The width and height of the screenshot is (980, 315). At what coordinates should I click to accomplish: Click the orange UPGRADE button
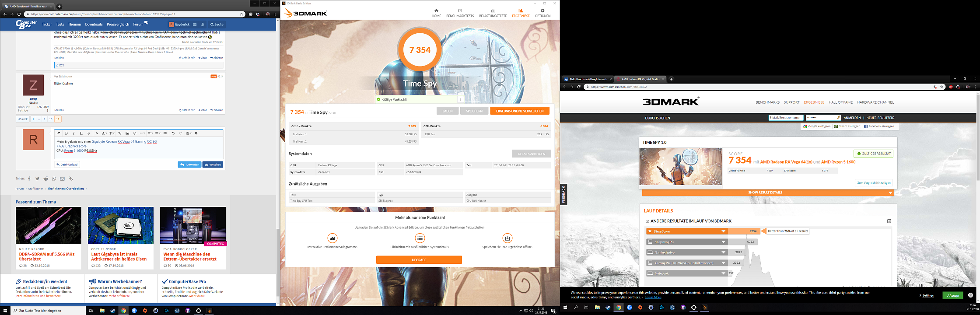pos(419,260)
